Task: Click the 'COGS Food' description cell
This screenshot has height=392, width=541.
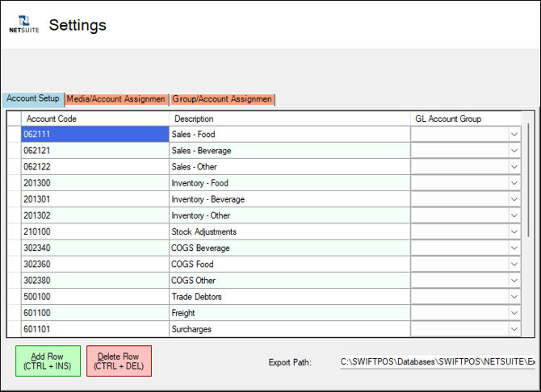Action: (290, 264)
